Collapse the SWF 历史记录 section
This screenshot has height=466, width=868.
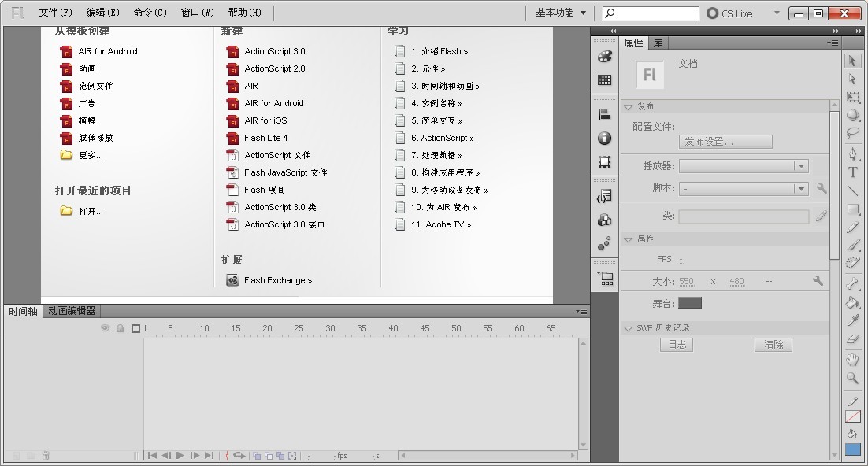pos(628,328)
